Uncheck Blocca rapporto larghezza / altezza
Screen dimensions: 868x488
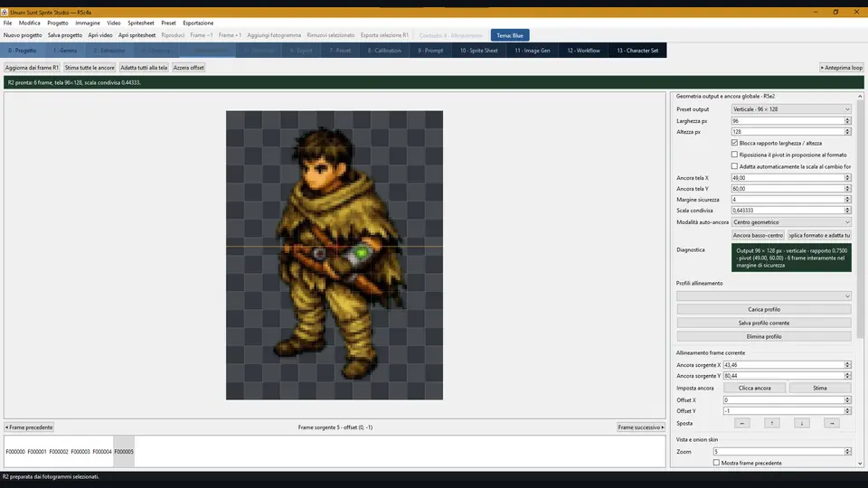[734, 143]
